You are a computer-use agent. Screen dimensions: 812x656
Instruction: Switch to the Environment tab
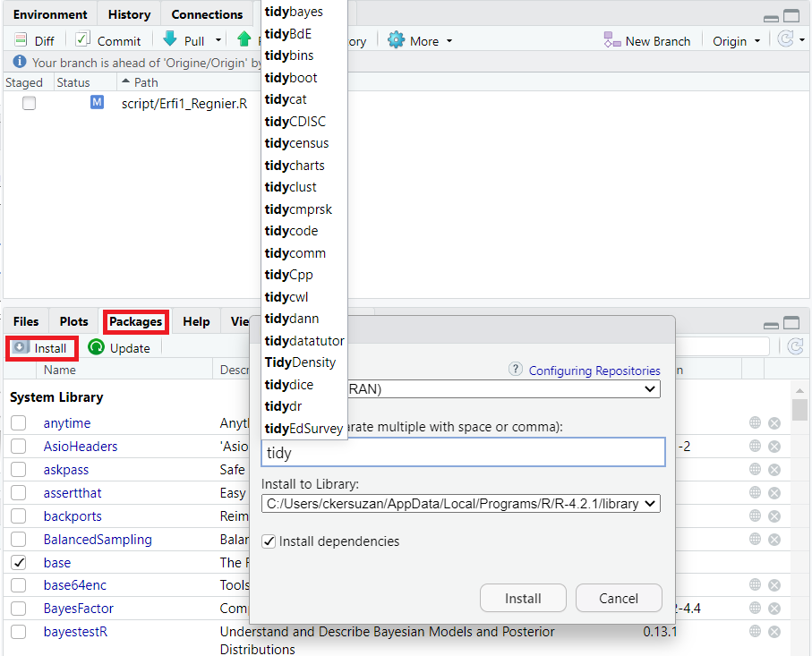tap(50, 14)
